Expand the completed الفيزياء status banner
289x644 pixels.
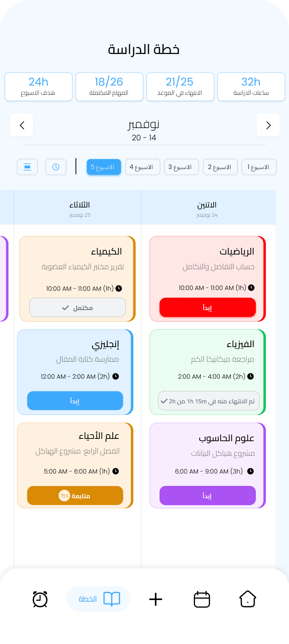(207, 401)
